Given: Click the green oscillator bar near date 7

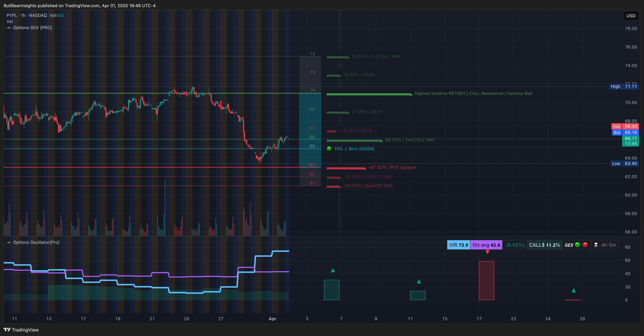Looking at the screenshot, I should coord(332,290).
